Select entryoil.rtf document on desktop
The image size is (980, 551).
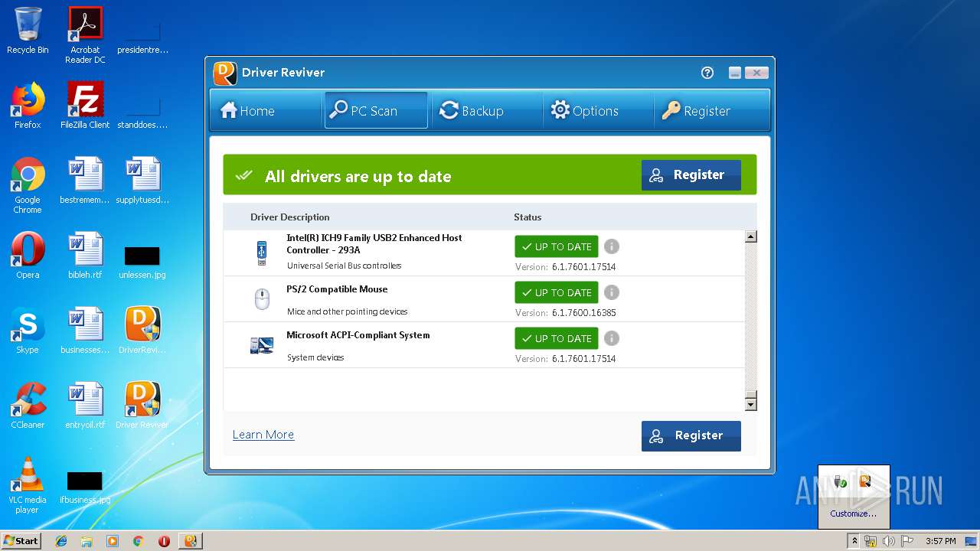[x=85, y=406]
